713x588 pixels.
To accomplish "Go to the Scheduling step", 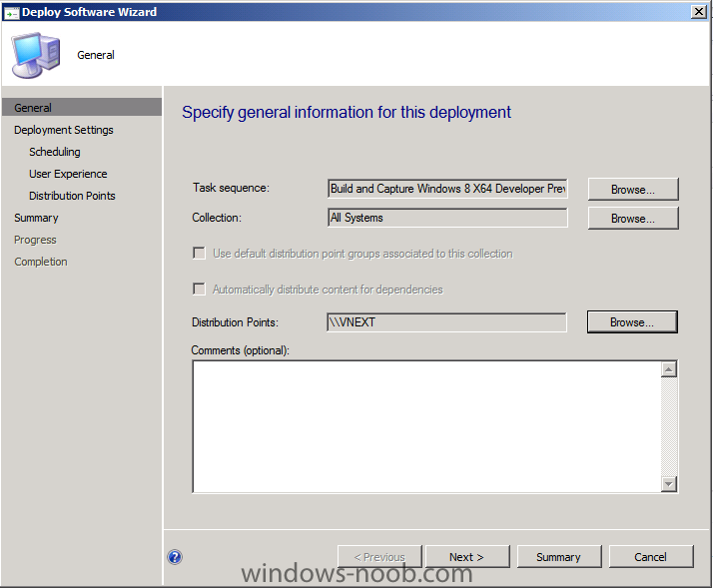I will tap(55, 152).
